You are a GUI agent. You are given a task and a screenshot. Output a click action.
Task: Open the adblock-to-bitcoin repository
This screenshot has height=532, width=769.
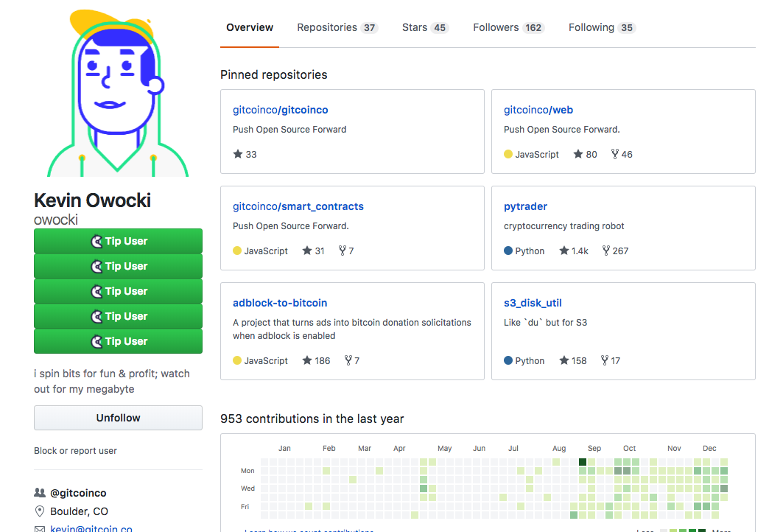click(280, 303)
